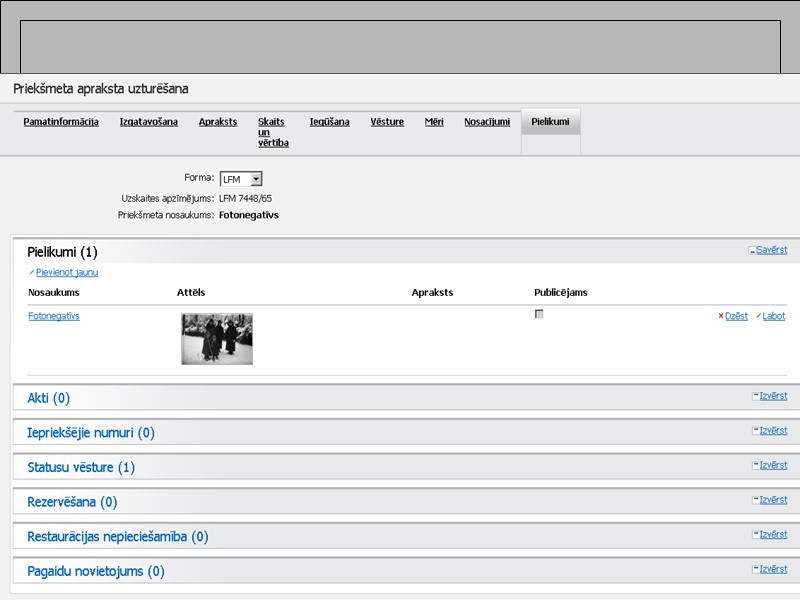Switch to the Izgatavošana tab
This screenshot has height=600, width=800.
pos(148,121)
